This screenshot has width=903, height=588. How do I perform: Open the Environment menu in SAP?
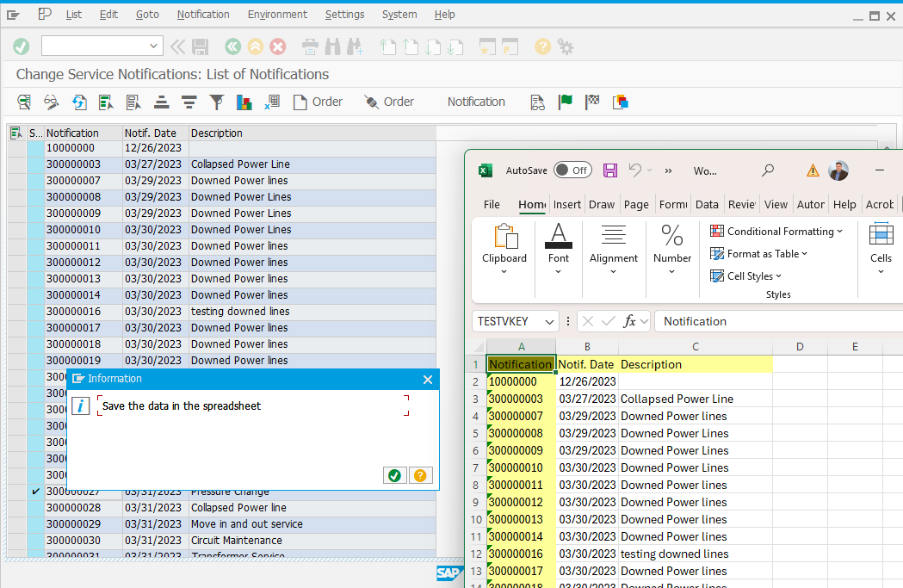coord(276,15)
